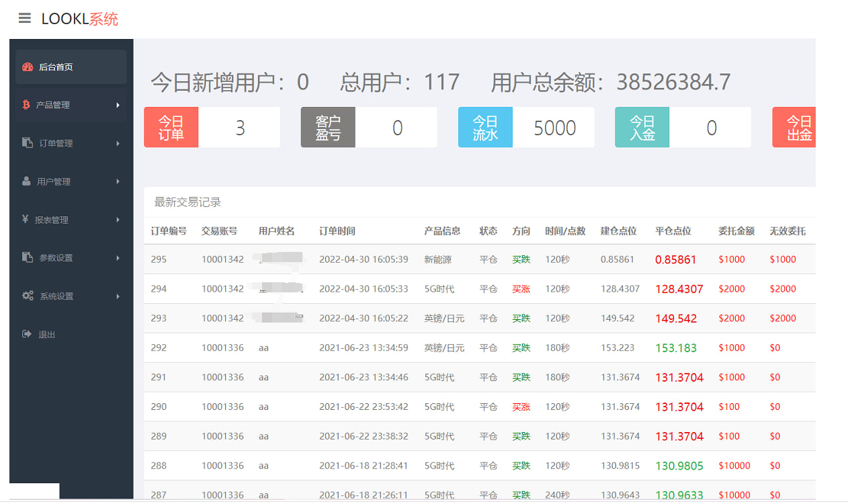Click the 今日订单 value 3

click(x=240, y=128)
